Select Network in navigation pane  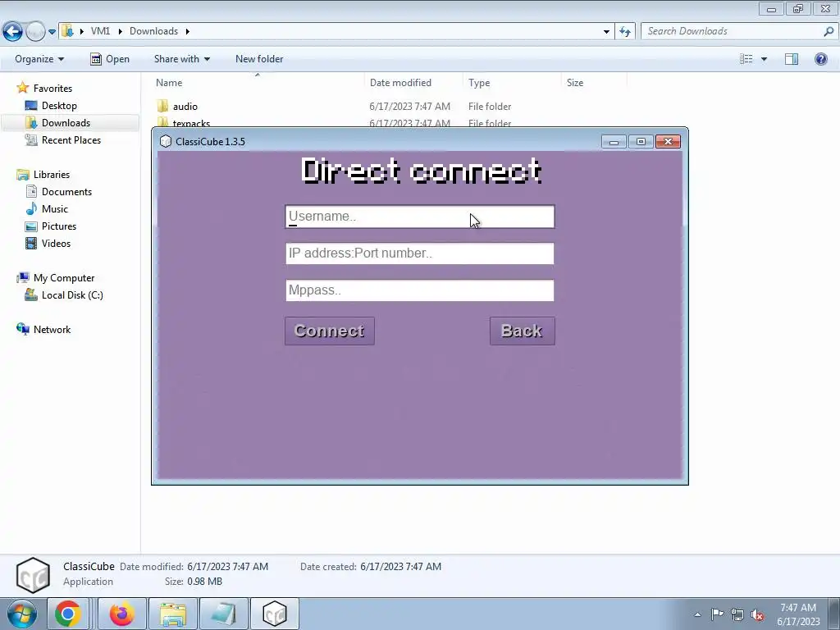52,330
